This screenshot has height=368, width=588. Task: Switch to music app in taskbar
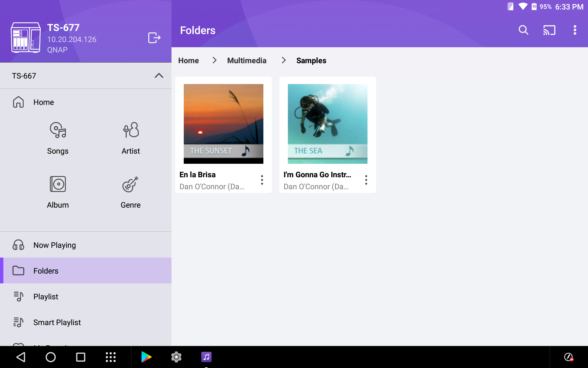(206, 357)
